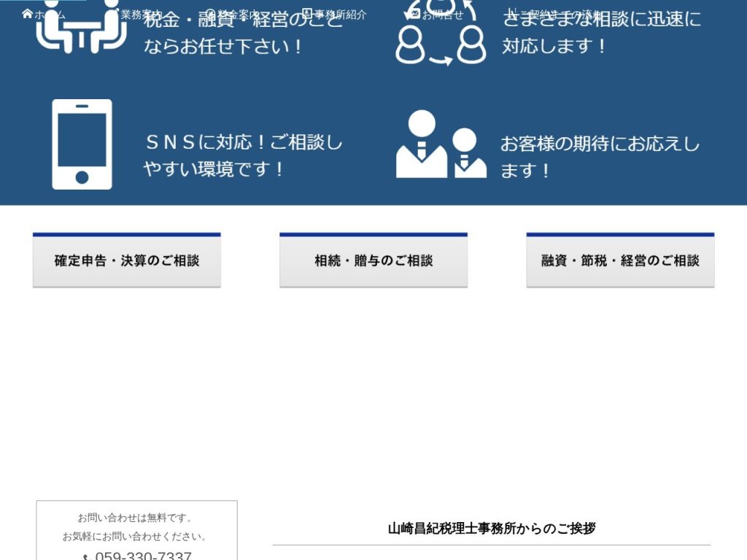
Task: Click the meeting-table consultation icon
Action: point(82,27)
